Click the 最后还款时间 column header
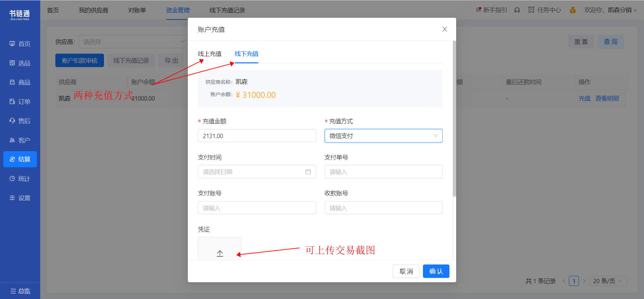 coord(524,82)
